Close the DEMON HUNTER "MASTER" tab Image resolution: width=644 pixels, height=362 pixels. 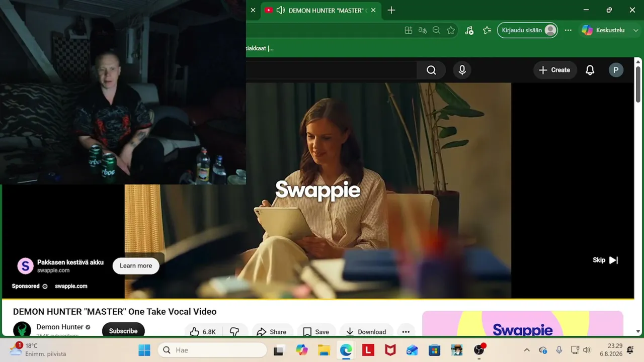(374, 10)
